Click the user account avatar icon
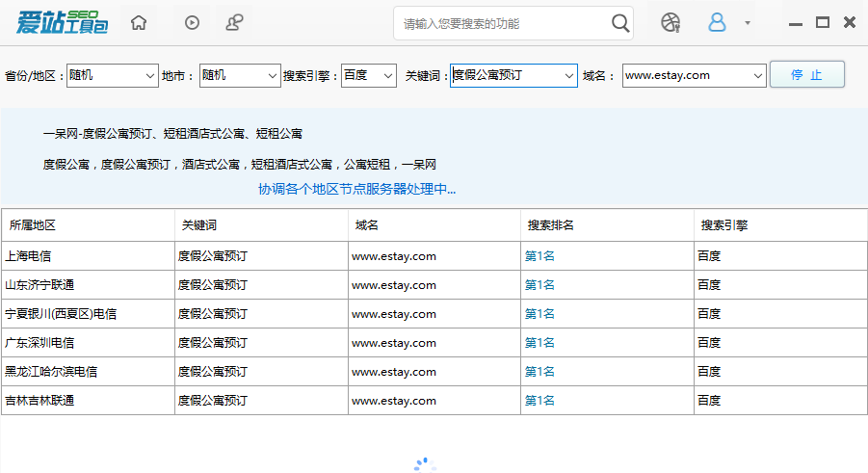This screenshot has width=868, height=473. tap(717, 22)
